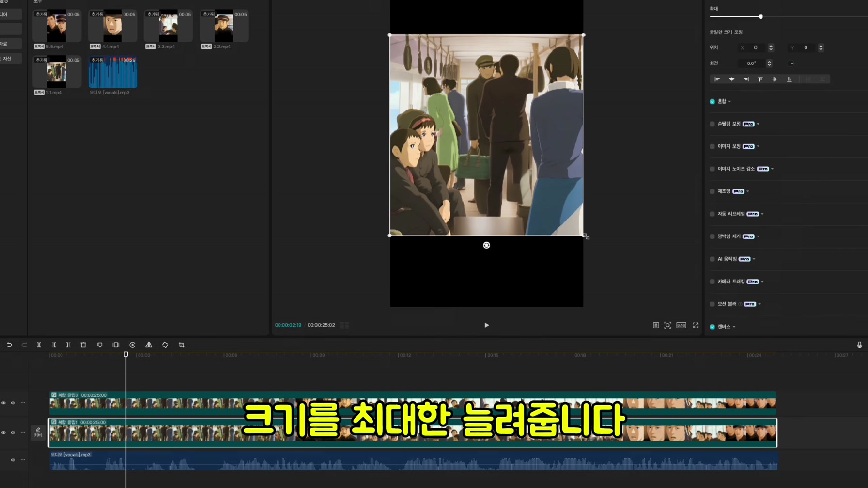Click the Freeze frame icon in toolbar

tap(116, 345)
